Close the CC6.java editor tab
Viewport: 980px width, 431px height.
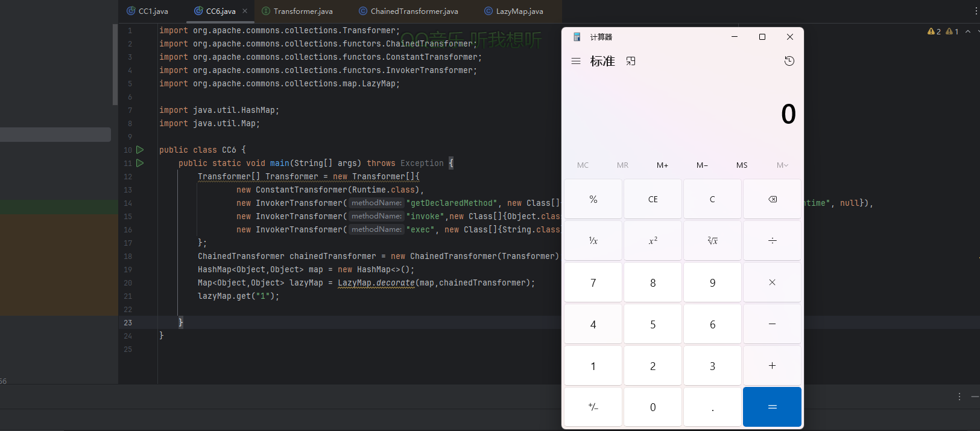pyautogui.click(x=245, y=11)
